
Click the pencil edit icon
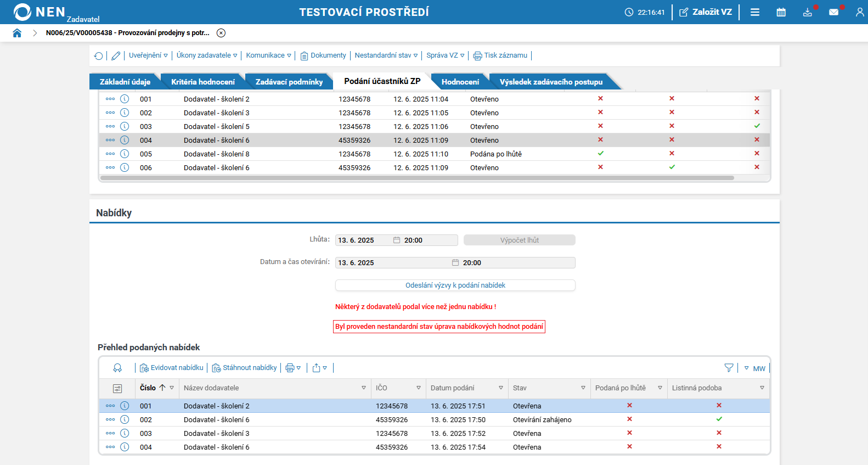(x=116, y=55)
